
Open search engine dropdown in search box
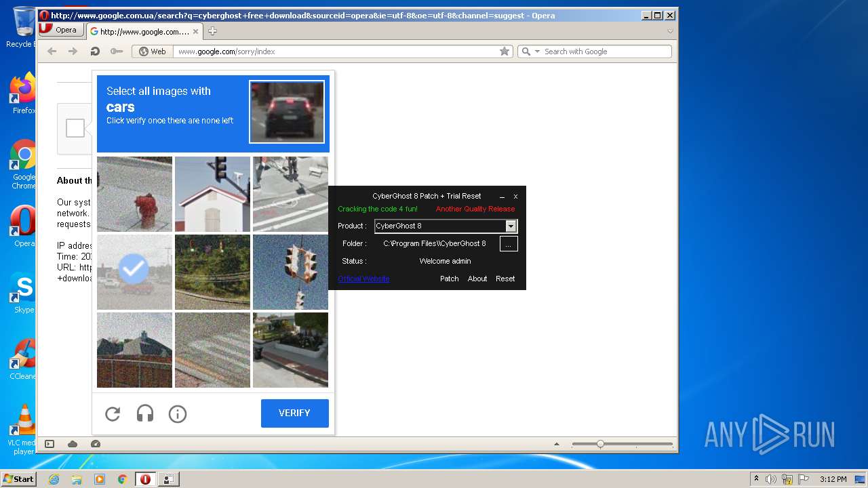[537, 52]
